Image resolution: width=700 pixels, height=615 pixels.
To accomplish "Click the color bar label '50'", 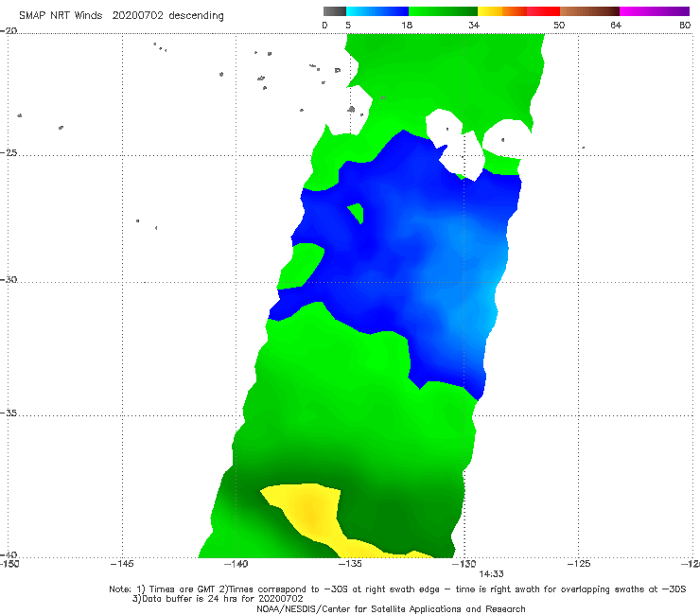I will (x=559, y=25).
